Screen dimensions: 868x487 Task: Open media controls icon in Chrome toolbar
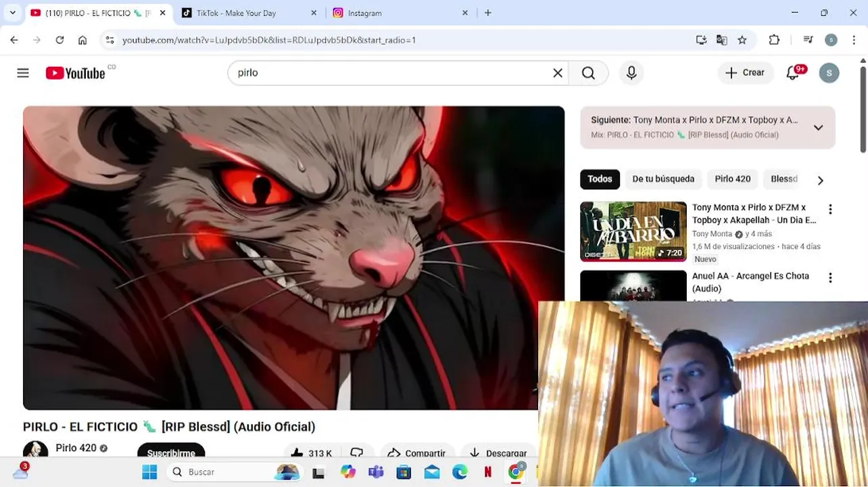(x=808, y=40)
